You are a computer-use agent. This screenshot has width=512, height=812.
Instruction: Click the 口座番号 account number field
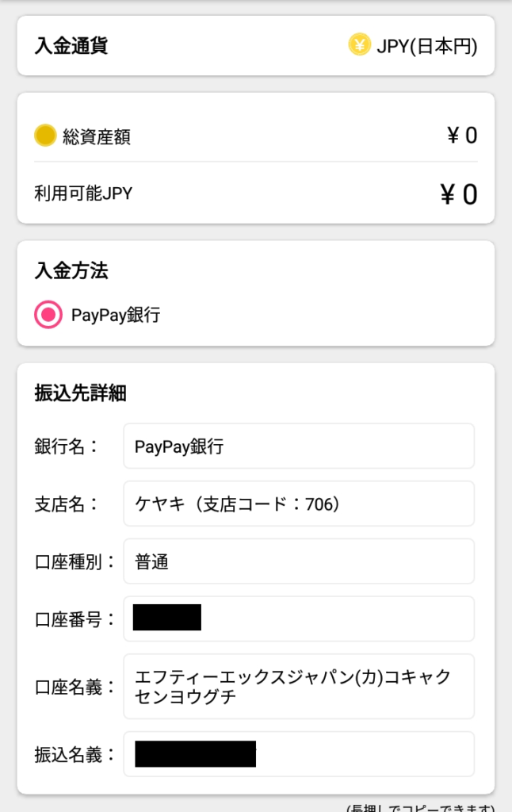[298, 619]
